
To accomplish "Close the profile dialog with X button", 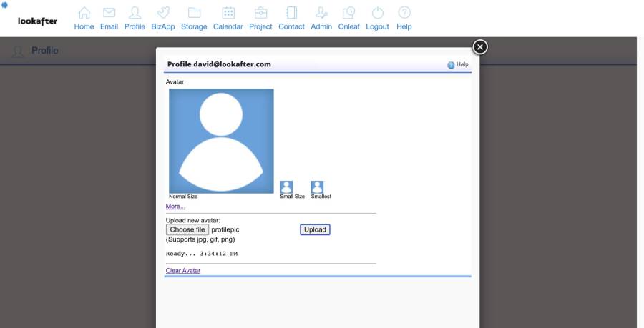I will 480,46.
